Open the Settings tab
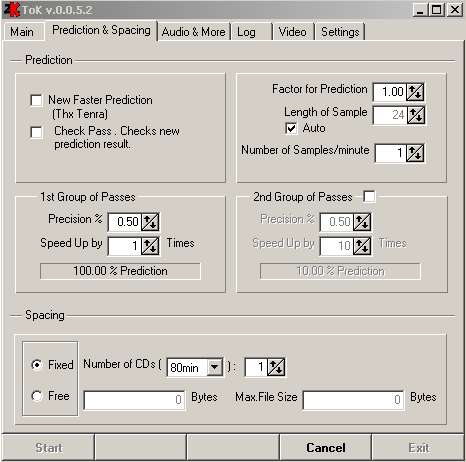The height and width of the screenshot is (462, 466). pos(340,32)
